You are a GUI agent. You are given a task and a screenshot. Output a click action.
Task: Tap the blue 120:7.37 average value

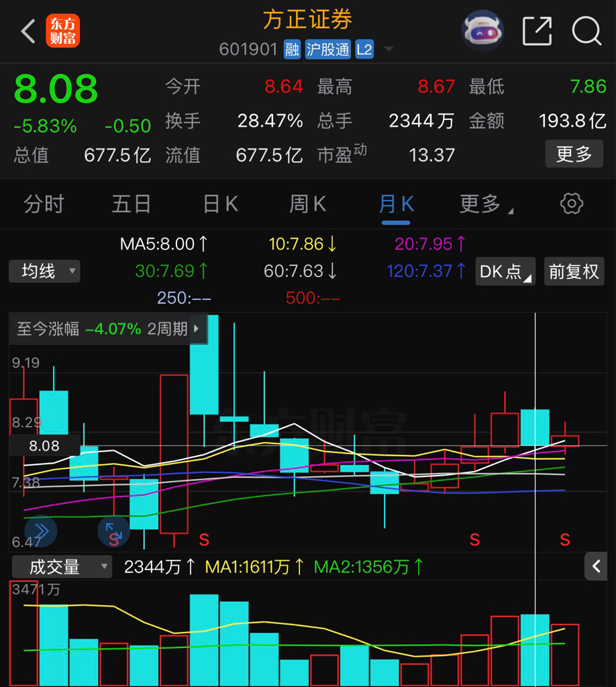point(426,271)
